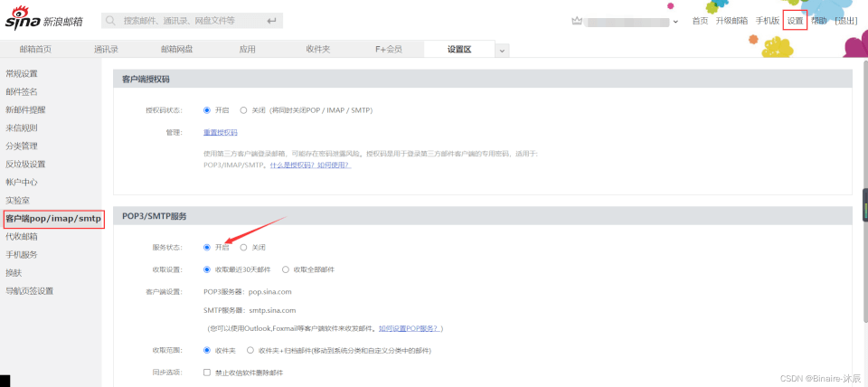868x387 pixels.
Task: Click 设置 in the top navigation
Action: pyautogui.click(x=795, y=20)
